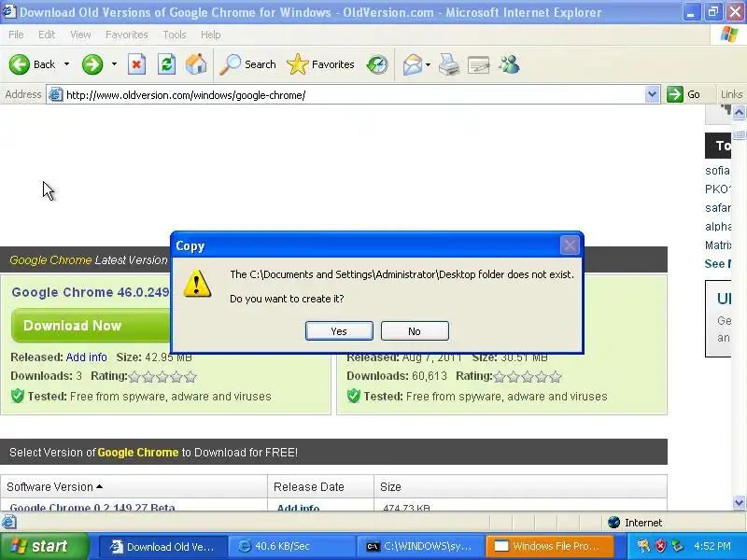
Task: Open the File menu
Action: 16,35
